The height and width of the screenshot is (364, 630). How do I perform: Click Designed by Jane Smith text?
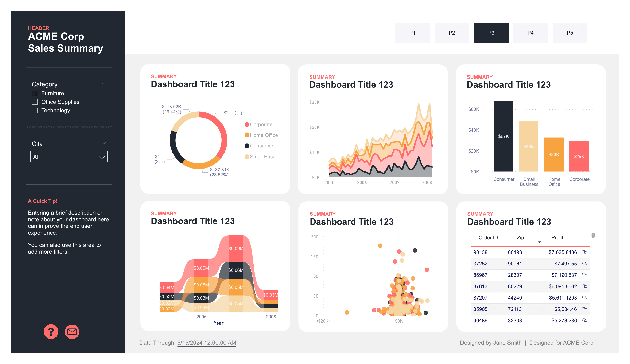click(x=490, y=343)
